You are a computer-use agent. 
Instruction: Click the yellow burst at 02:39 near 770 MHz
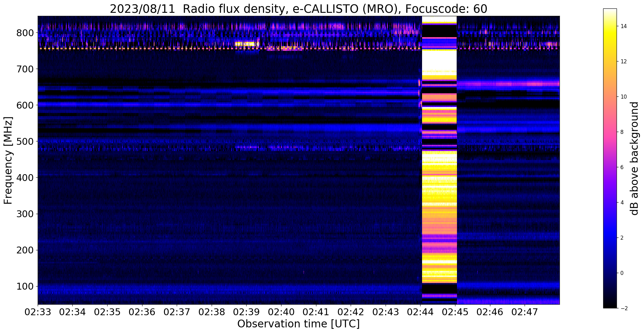(x=247, y=44)
